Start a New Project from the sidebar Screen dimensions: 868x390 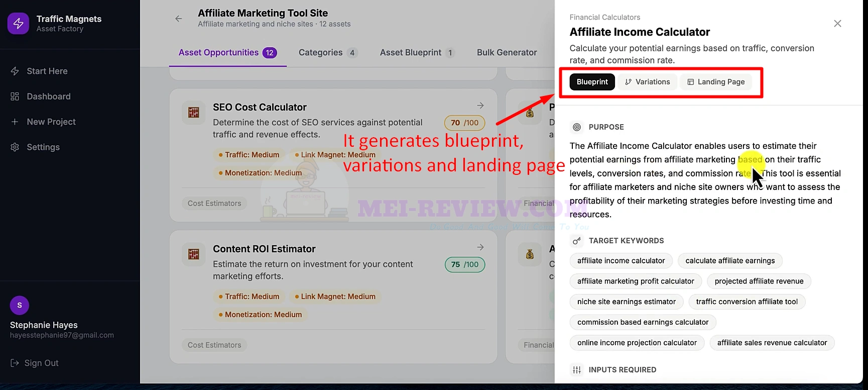click(x=43, y=122)
